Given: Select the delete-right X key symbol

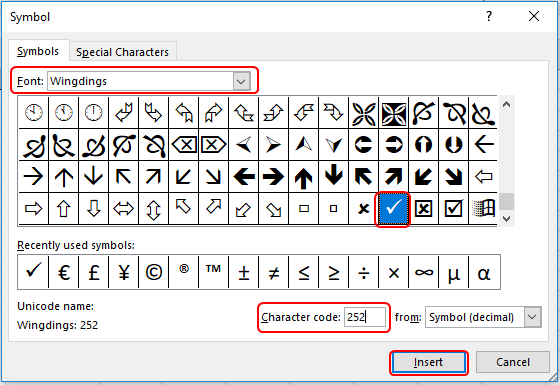Looking at the screenshot, I should click(214, 145).
